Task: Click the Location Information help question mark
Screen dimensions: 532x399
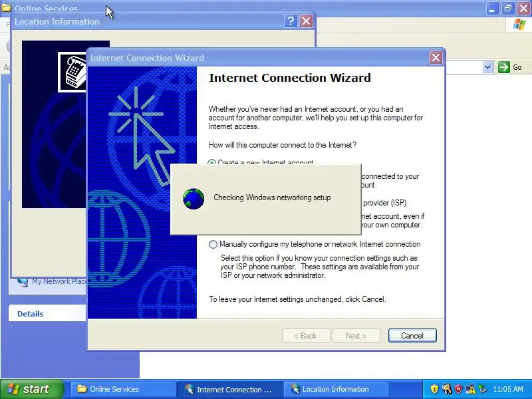Action: point(291,21)
